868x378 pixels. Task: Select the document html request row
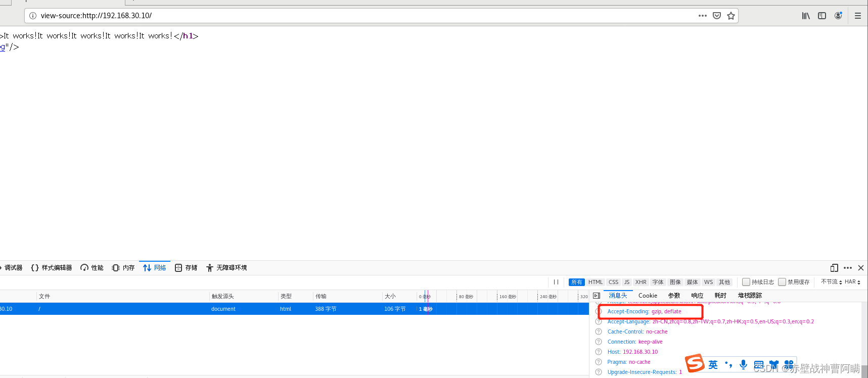point(294,309)
